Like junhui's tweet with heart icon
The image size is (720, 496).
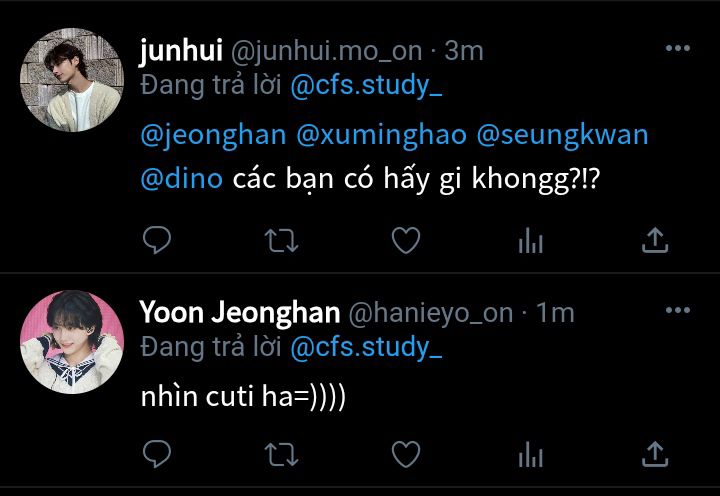pyautogui.click(x=406, y=240)
